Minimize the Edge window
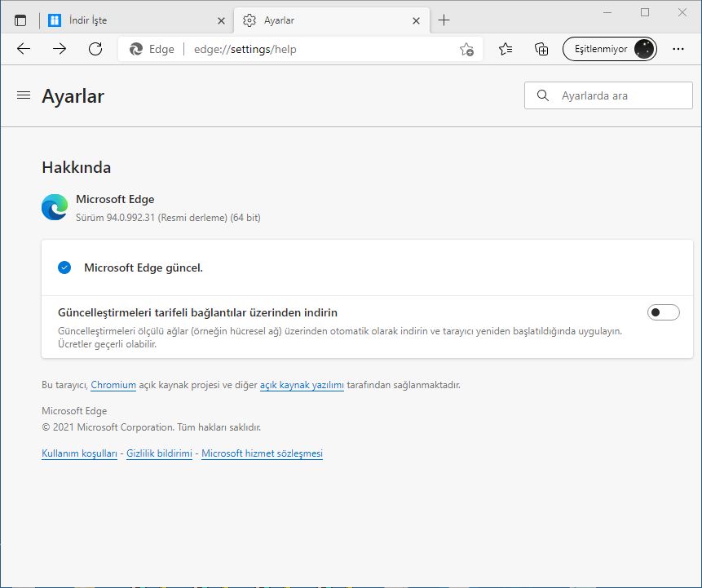The image size is (702, 588). point(607,12)
